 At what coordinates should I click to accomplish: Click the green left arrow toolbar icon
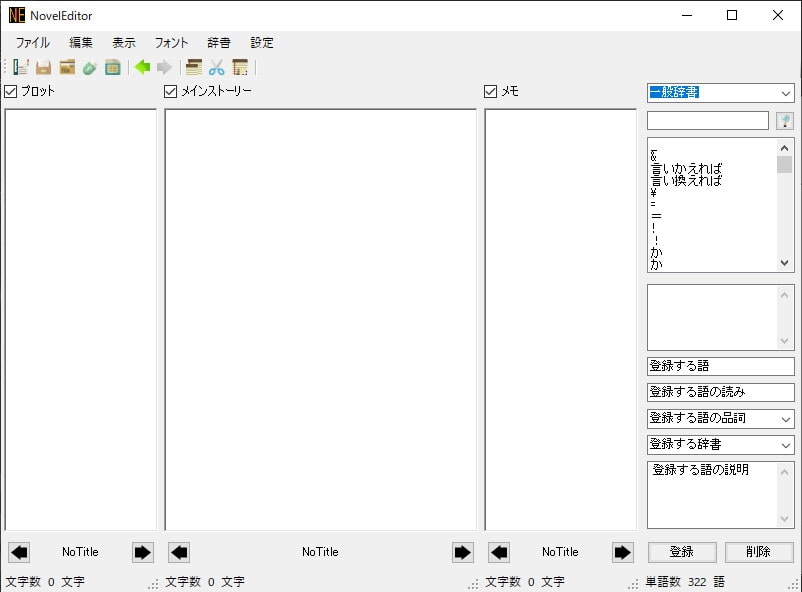point(142,67)
